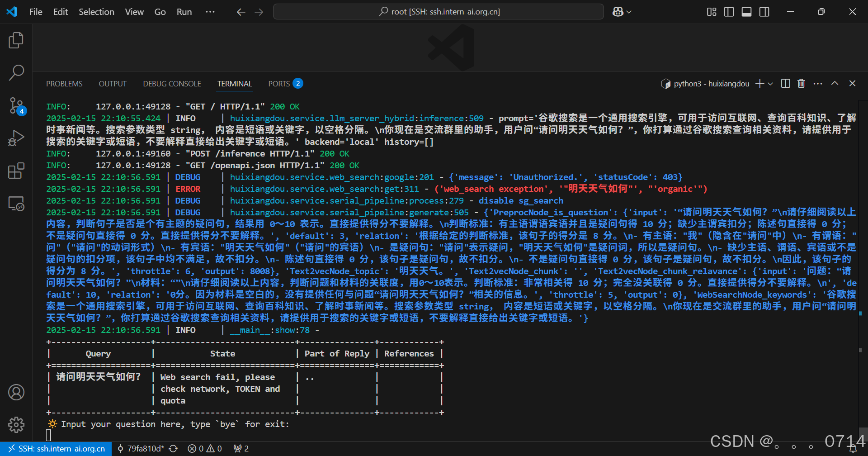The height and width of the screenshot is (456, 868).
Task: Split the terminal
Action: (x=785, y=84)
